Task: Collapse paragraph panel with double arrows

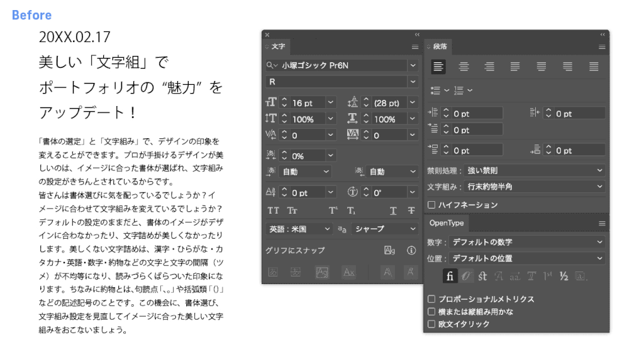Action: (602, 35)
